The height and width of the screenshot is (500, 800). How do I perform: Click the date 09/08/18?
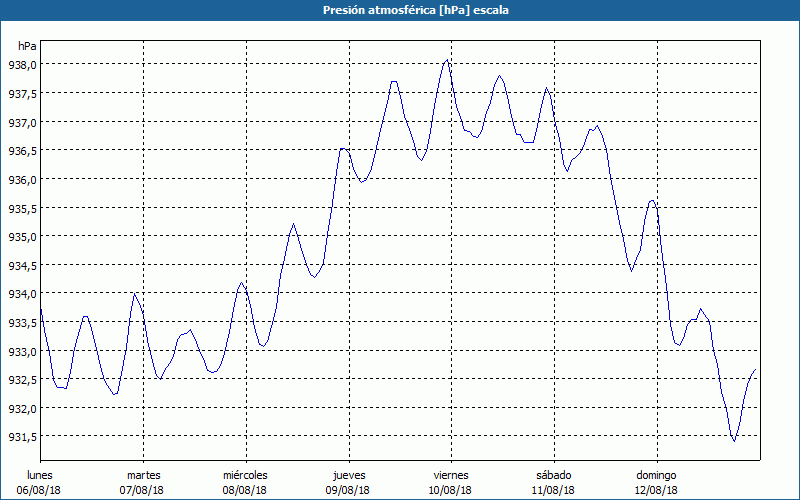click(347, 490)
